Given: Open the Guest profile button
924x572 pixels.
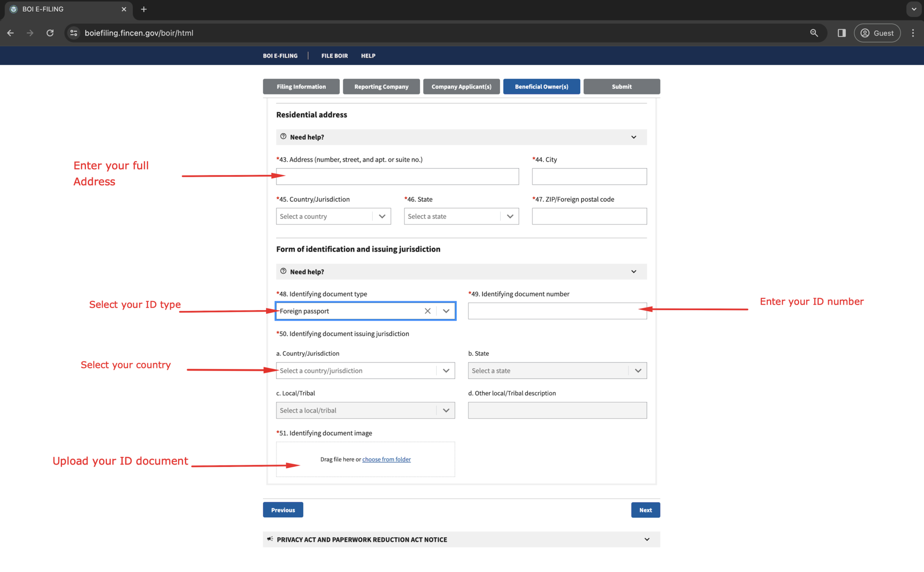Looking at the screenshot, I should tap(877, 33).
